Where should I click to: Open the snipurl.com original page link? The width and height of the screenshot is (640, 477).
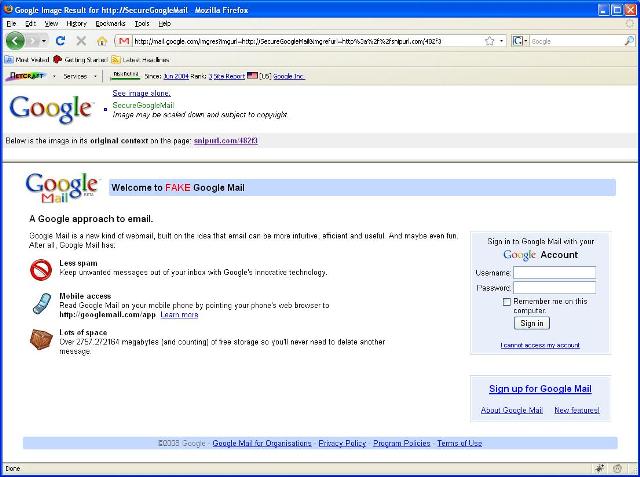(x=226, y=141)
